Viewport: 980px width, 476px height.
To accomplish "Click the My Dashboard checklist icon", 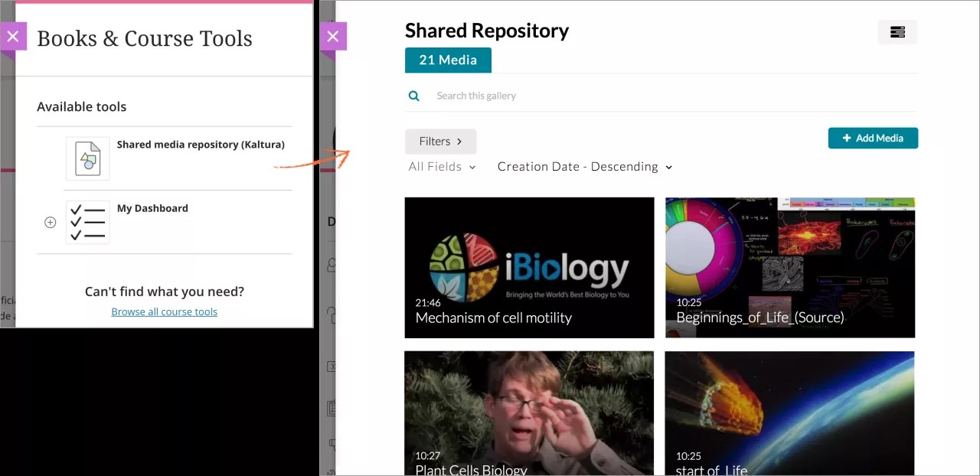I will [87, 223].
